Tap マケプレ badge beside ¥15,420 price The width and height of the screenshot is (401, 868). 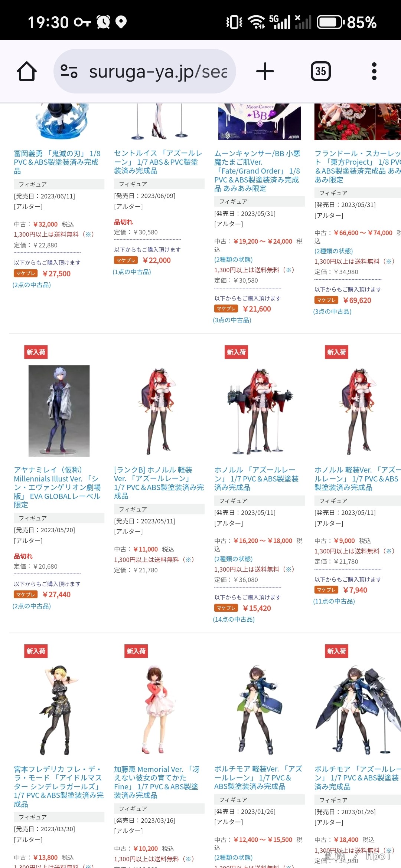point(226,608)
